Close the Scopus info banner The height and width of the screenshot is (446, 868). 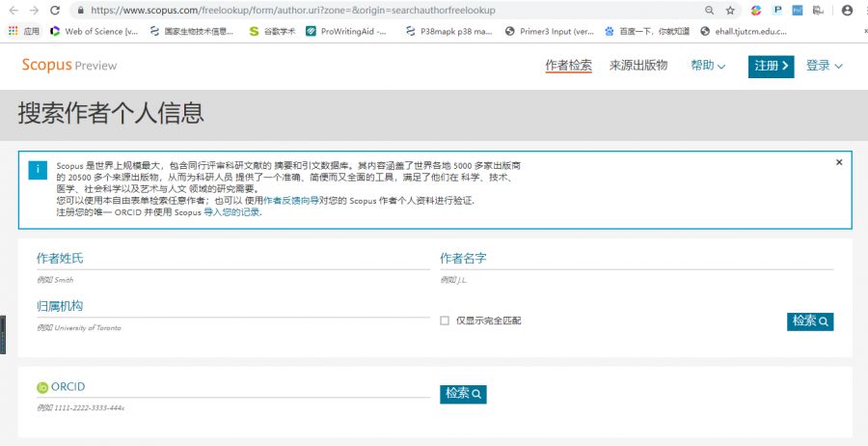pyautogui.click(x=839, y=162)
